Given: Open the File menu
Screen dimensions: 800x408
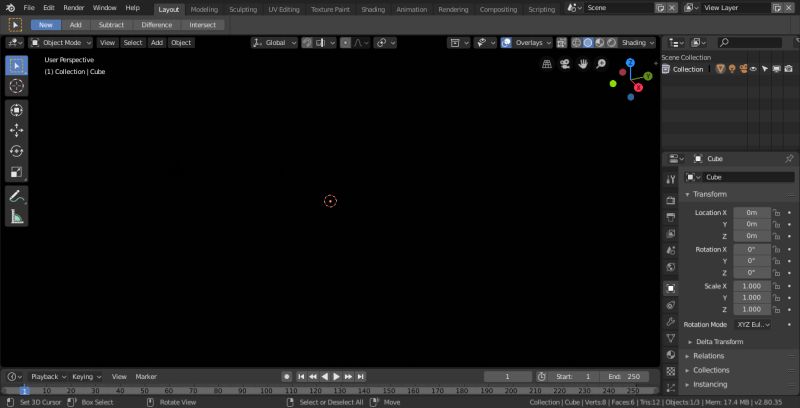Looking at the screenshot, I should (29, 8).
